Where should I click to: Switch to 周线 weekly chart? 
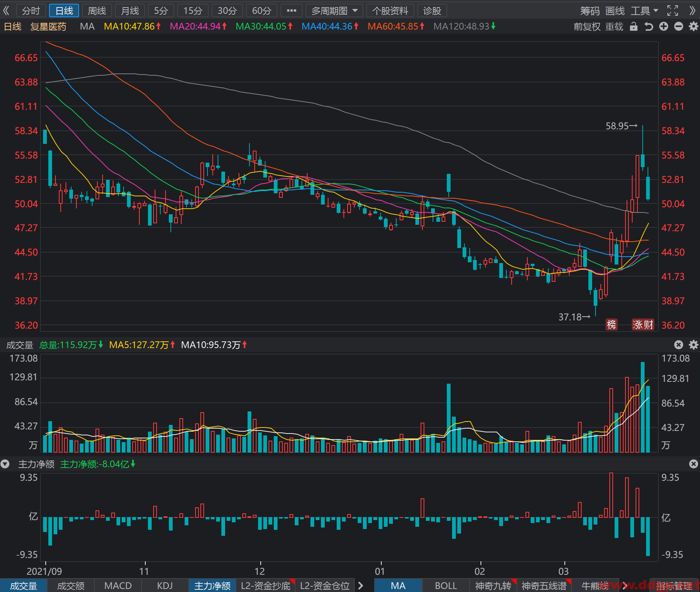click(97, 10)
